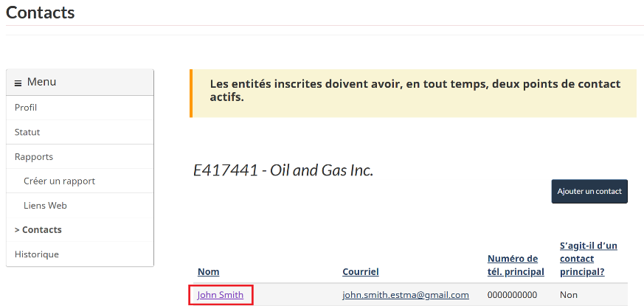Click the phone number 0000000000 cell
Image resolution: width=644 pixels, height=306 pixels.
pyautogui.click(x=512, y=295)
